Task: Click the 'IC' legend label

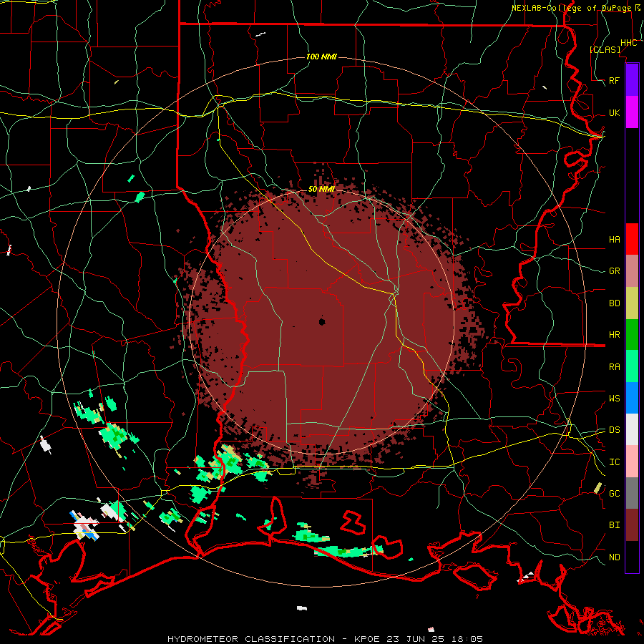Action: click(x=614, y=462)
